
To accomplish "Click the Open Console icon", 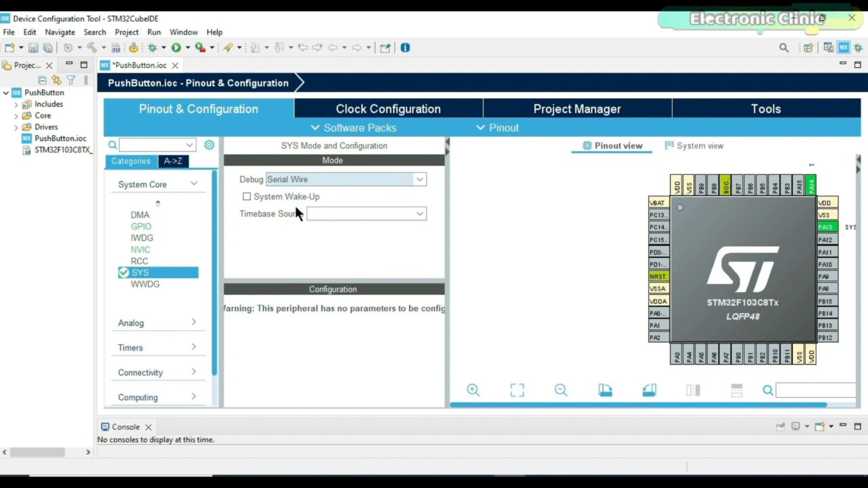I will [819, 426].
